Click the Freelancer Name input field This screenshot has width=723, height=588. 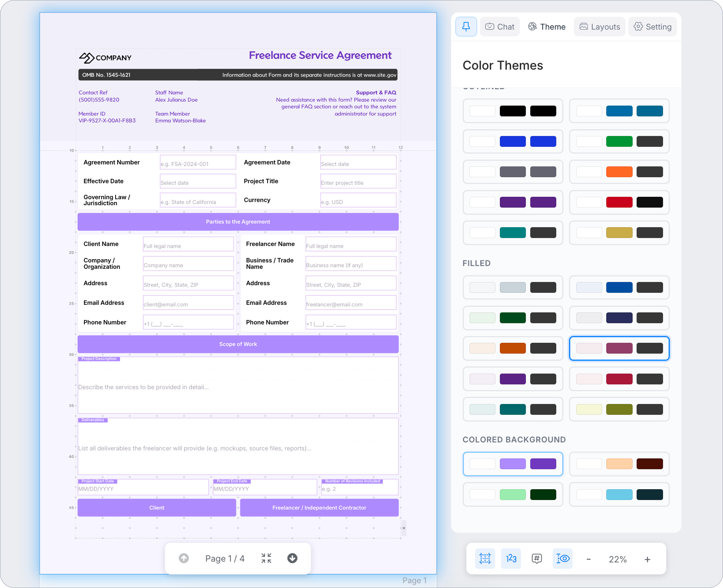[351, 244]
